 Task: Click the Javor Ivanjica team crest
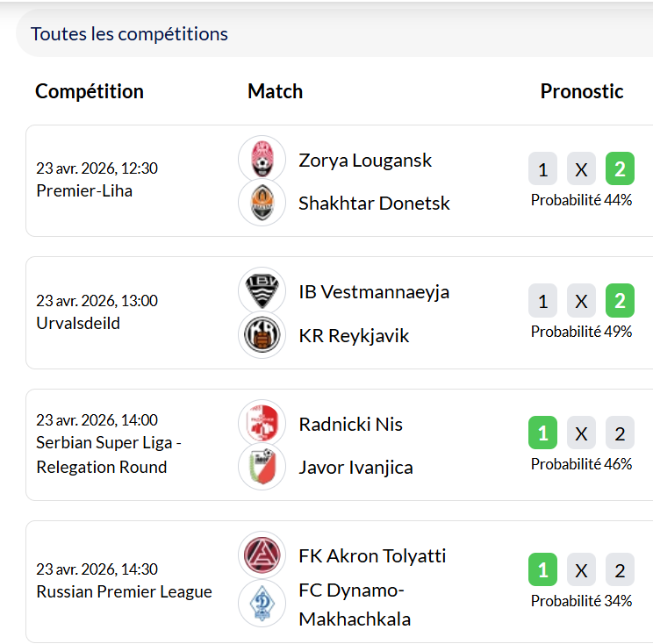pyautogui.click(x=262, y=467)
